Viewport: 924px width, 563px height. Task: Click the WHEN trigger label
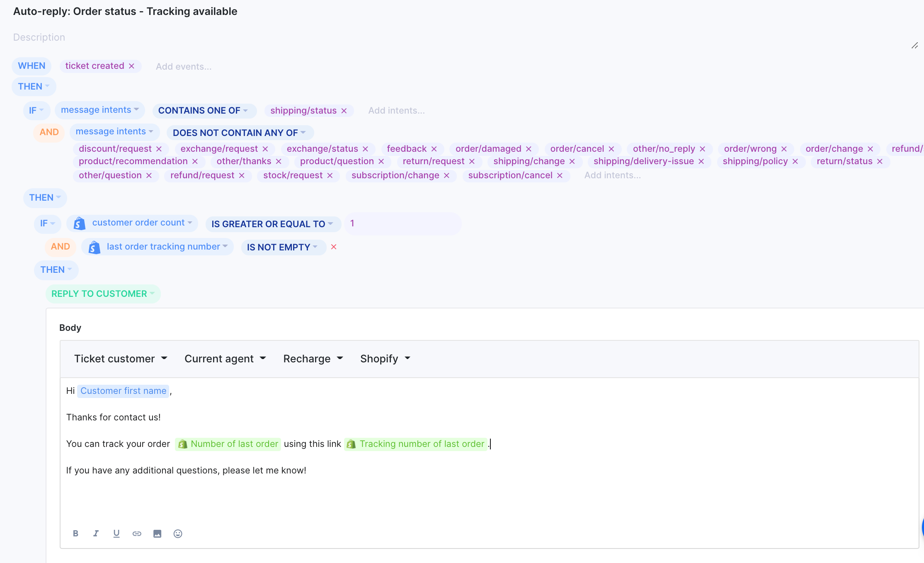coord(32,66)
